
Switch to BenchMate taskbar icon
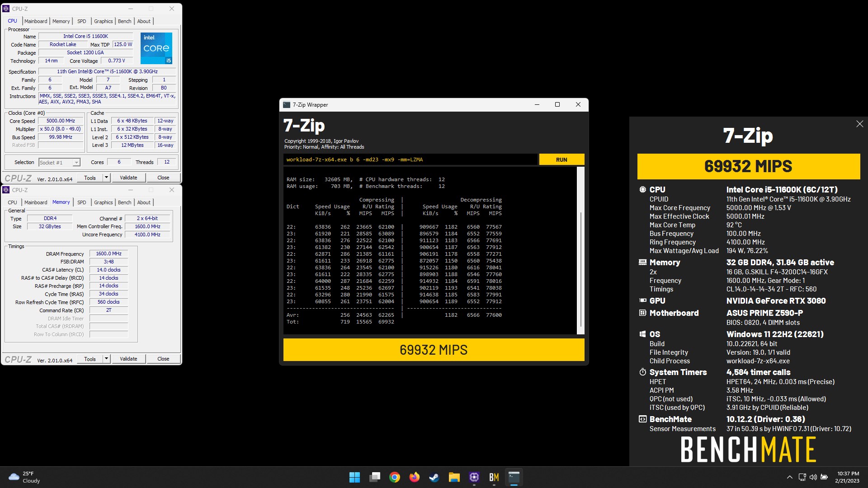494,477
